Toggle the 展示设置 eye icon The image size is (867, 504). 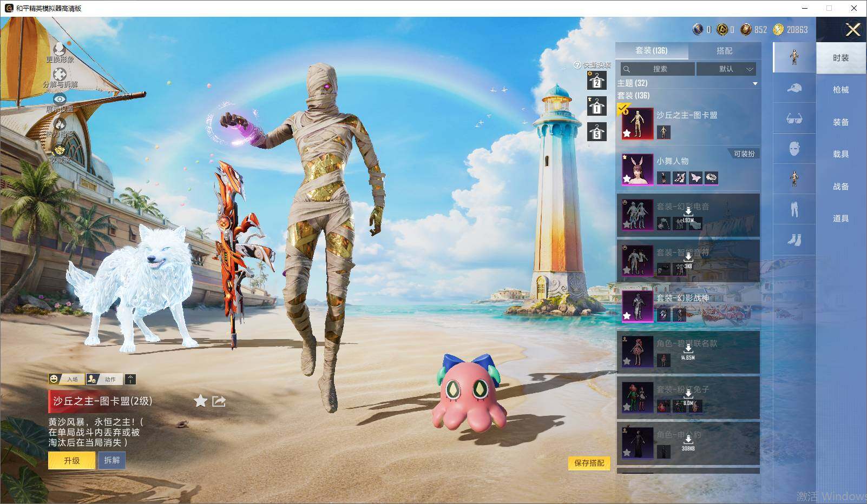click(x=60, y=100)
